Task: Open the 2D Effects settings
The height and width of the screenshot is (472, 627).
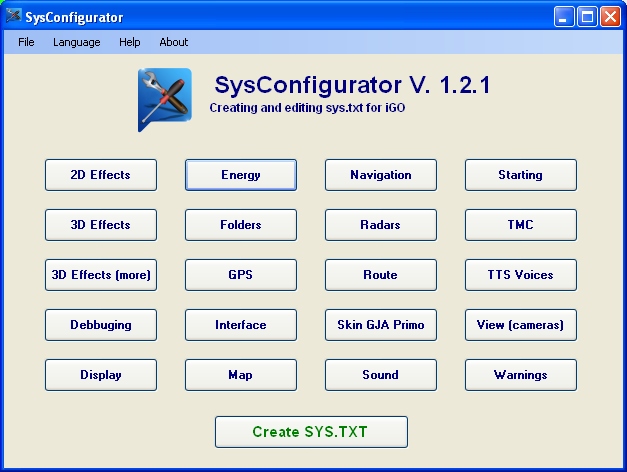Action: click(x=101, y=175)
